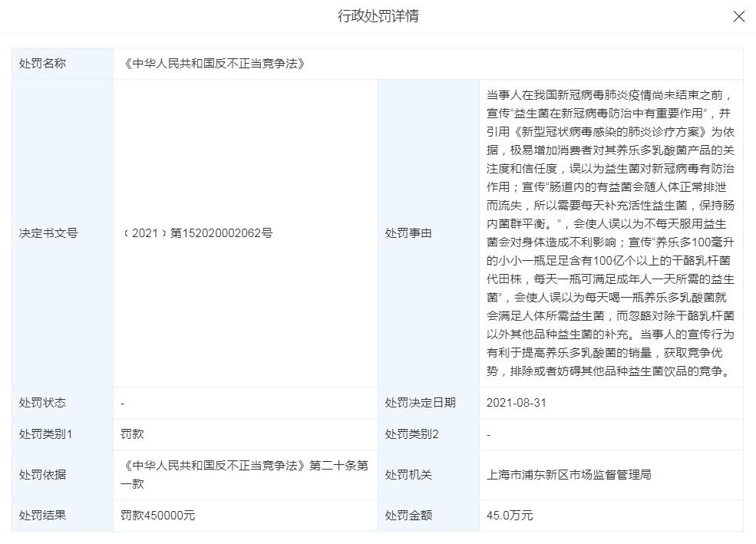Click the 处罚决定日期 label
Image resolution: width=756 pixels, height=544 pixels.
pos(420,403)
